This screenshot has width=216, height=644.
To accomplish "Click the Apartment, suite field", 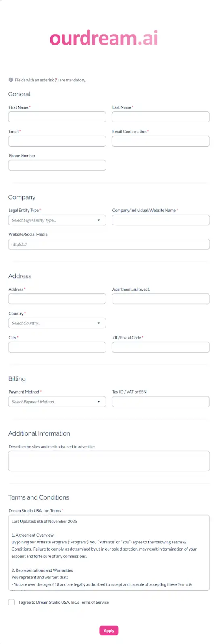I will 161,299.
